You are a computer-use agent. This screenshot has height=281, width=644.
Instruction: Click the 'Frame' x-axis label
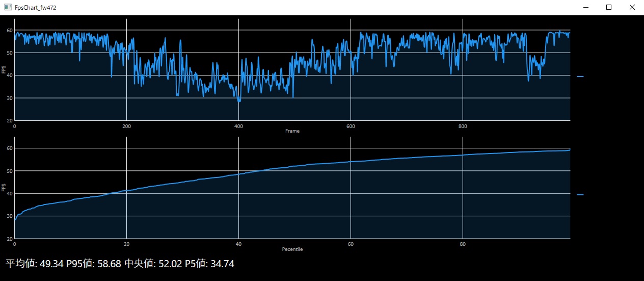292,131
